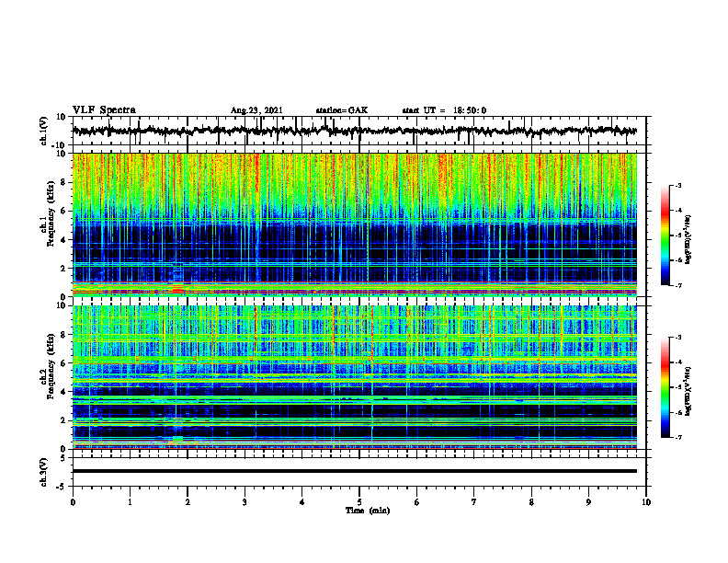Click the 'Time (min)' axis title
This screenshot has height=563, width=728.
coord(368,511)
